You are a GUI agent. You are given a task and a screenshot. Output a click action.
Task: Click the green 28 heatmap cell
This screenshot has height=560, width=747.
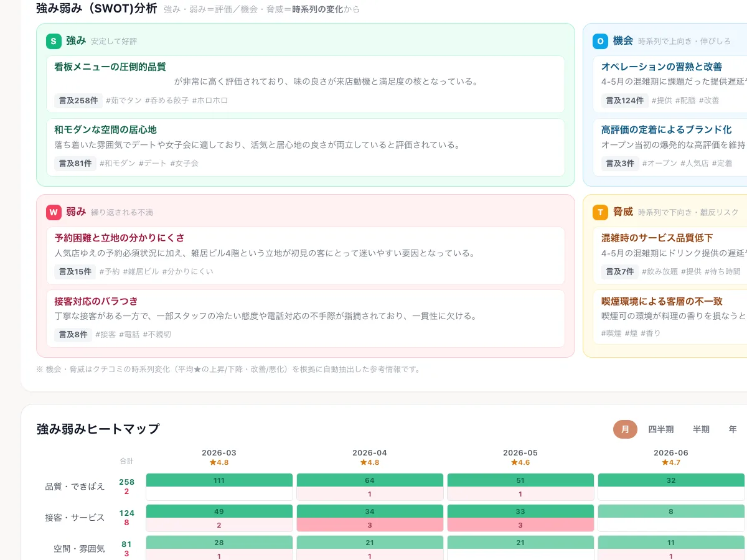pos(219,543)
